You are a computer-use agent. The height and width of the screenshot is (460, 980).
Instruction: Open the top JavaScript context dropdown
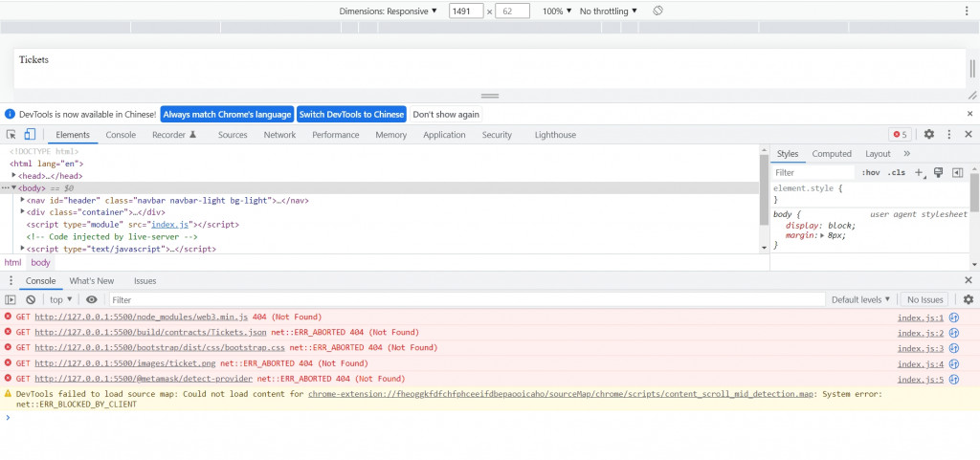pos(61,299)
